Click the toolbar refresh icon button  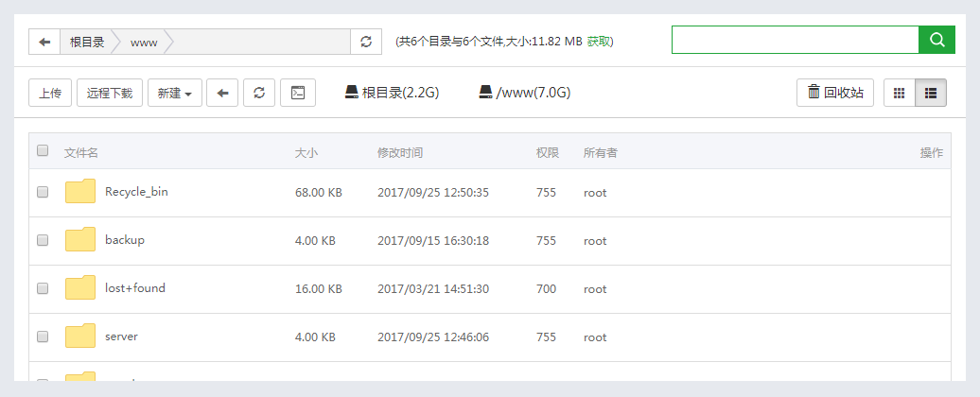click(x=259, y=93)
